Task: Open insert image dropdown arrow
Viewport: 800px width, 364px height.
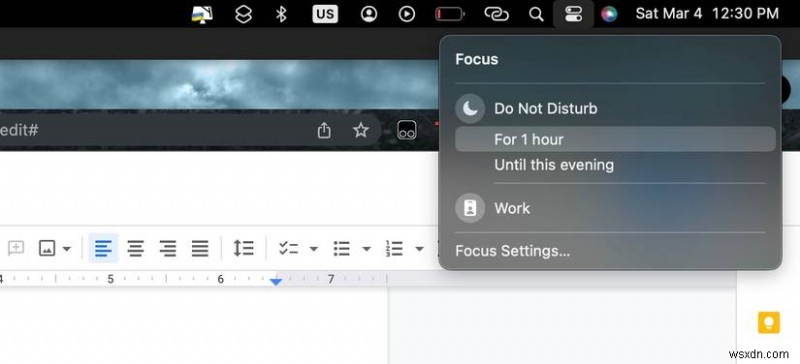Action: tap(67, 249)
